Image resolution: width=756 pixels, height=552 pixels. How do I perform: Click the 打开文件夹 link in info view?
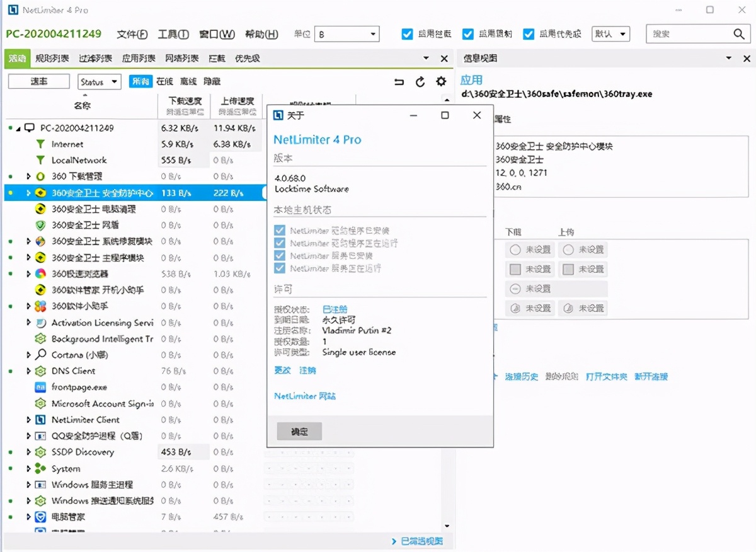point(606,377)
